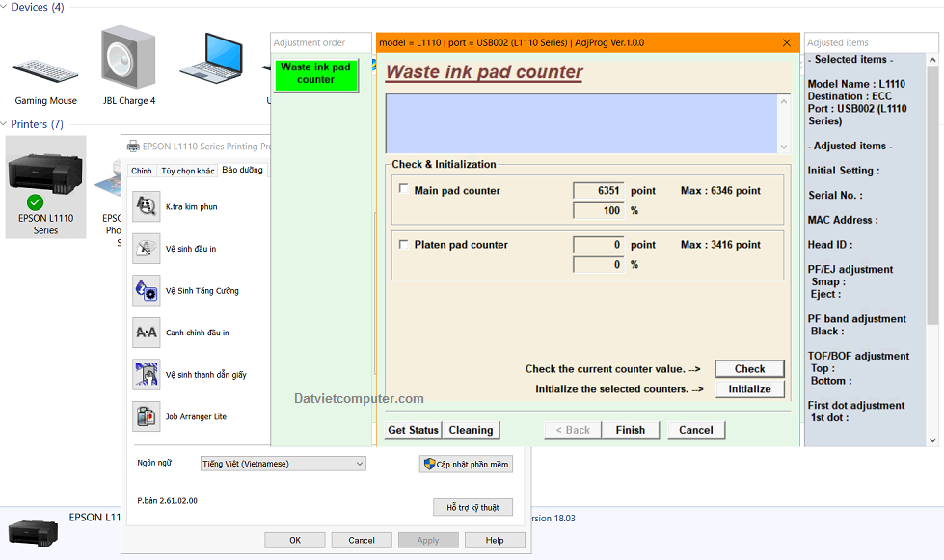Click the 'Destination : ECC' text
The height and width of the screenshot is (560, 944).
coord(850,96)
